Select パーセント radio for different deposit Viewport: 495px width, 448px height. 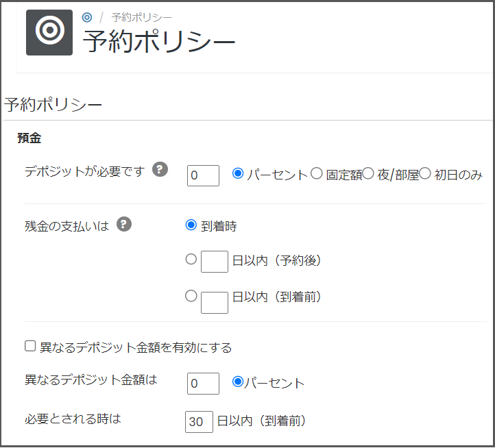(x=238, y=382)
